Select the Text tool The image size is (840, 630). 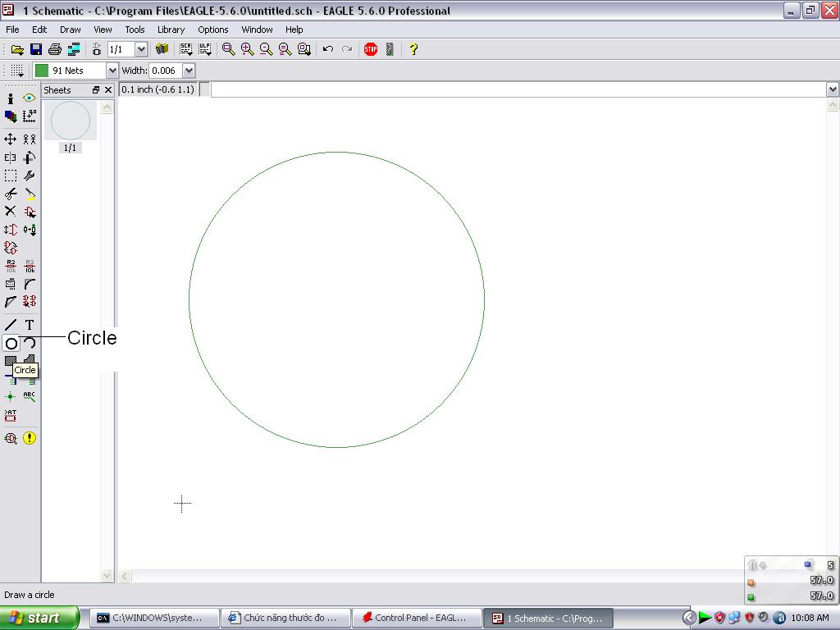pyautogui.click(x=30, y=326)
